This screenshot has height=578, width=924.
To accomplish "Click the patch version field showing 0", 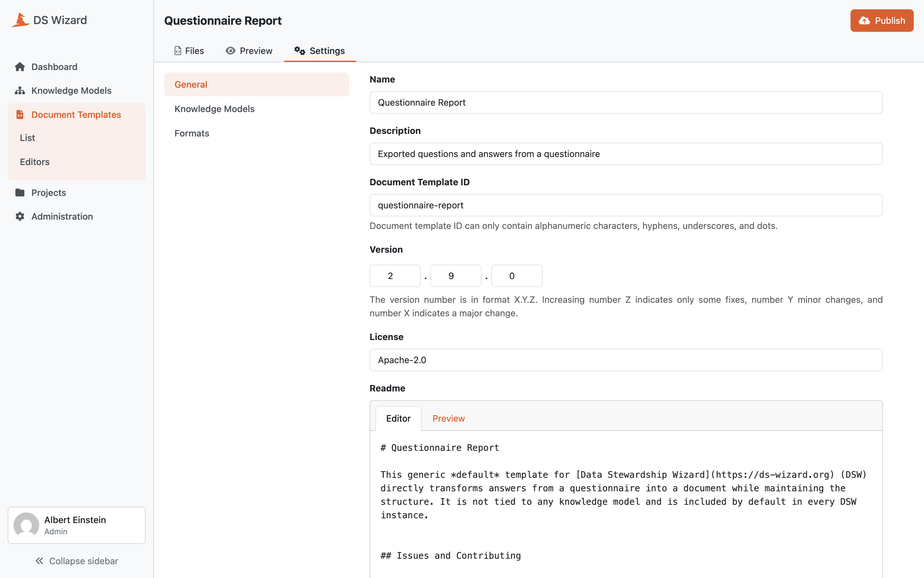I will click(516, 276).
